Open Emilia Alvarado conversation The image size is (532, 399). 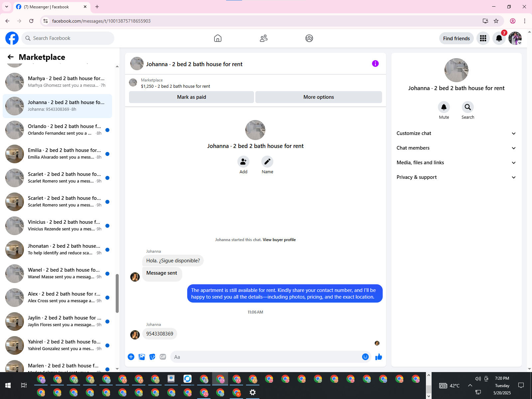57,154
